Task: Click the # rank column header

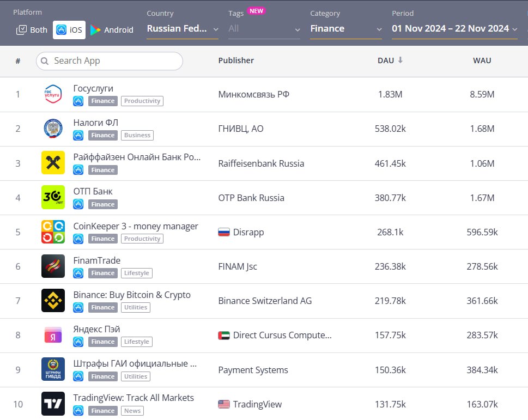Action: tap(18, 61)
